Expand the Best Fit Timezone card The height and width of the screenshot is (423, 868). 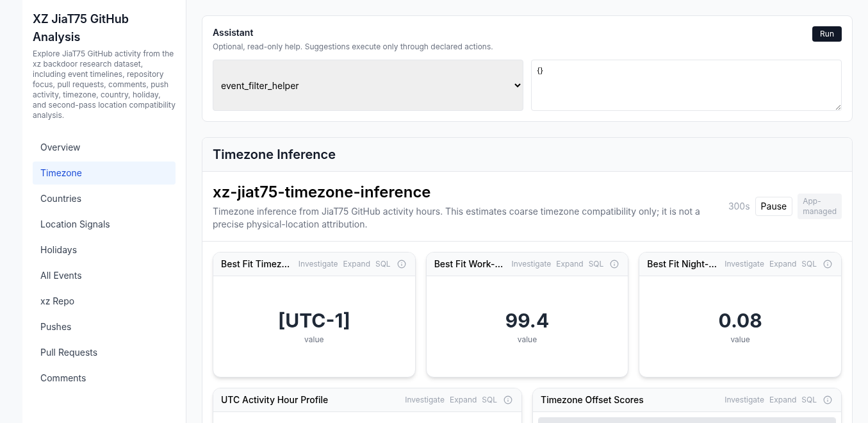357,264
